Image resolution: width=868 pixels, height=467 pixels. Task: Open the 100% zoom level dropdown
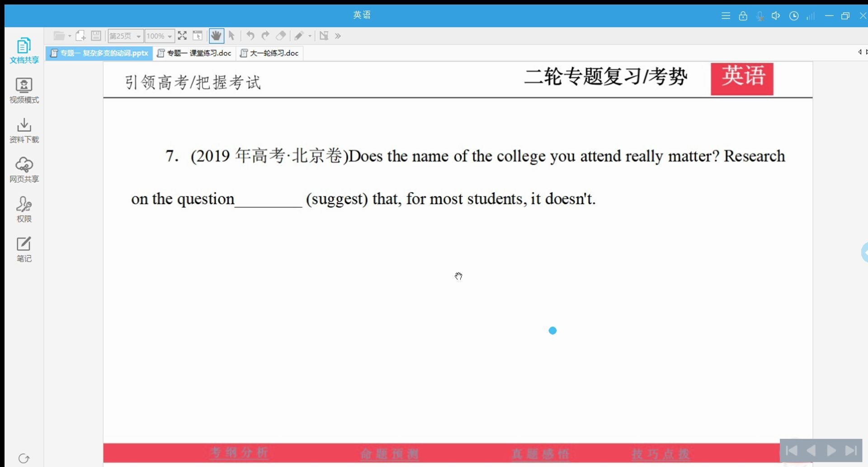tap(160, 36)
